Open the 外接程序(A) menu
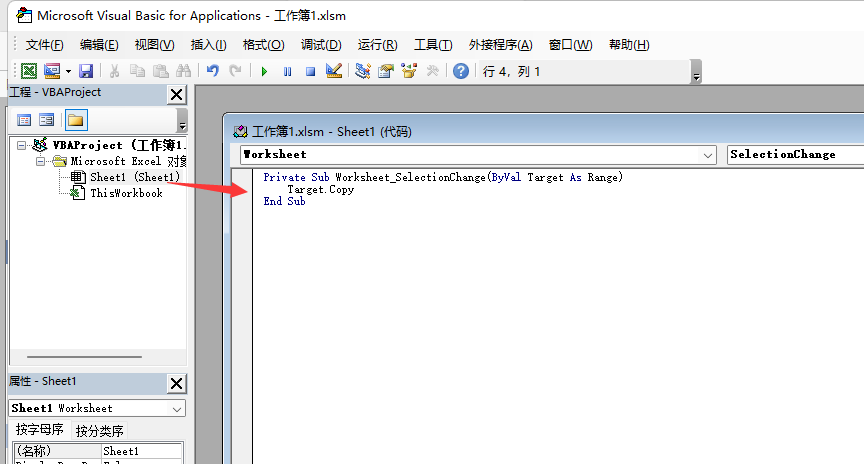This screenshot has width=864, height=464. [x=501, y=45]
